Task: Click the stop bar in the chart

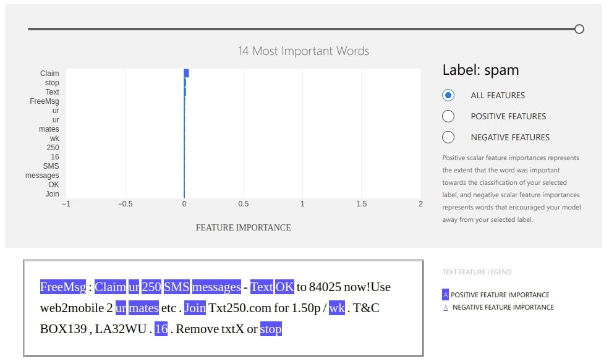Action: 185,82
